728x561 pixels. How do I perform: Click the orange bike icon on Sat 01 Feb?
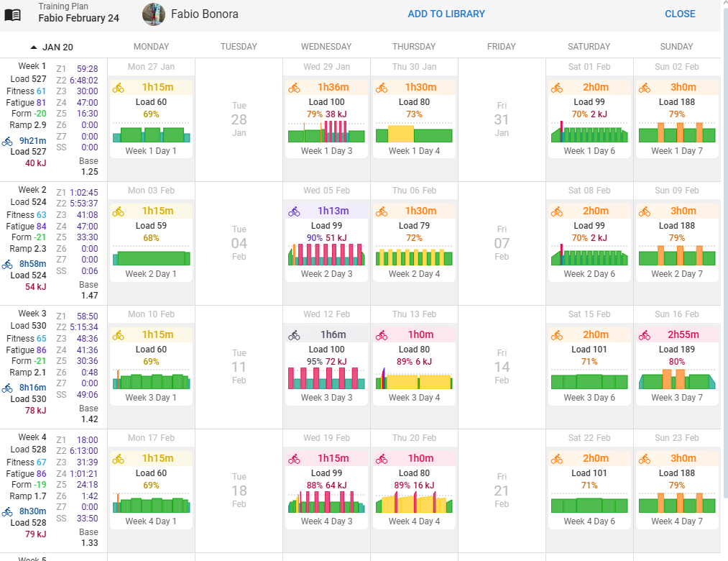click(557, 88)
